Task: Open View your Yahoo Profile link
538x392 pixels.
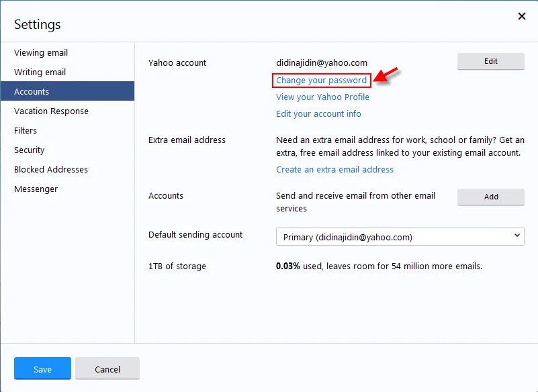Action: pyautogui.click(x=322, y=97)
